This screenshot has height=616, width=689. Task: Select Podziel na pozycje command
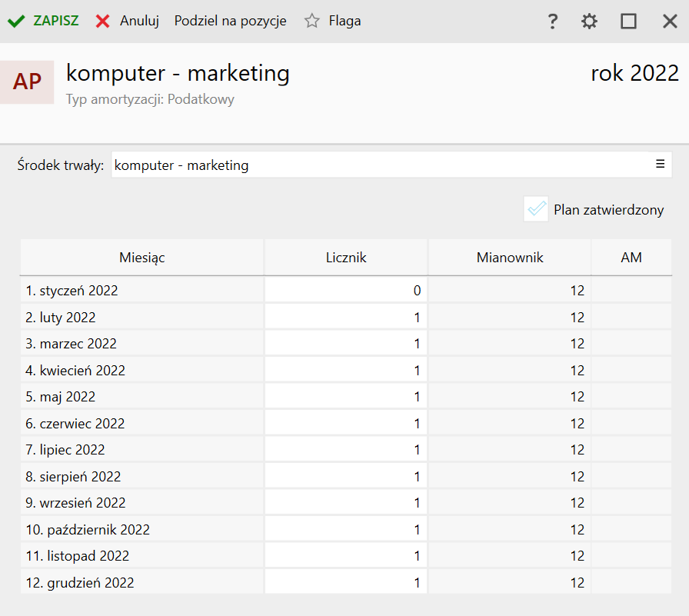click(x=230, y=22)
